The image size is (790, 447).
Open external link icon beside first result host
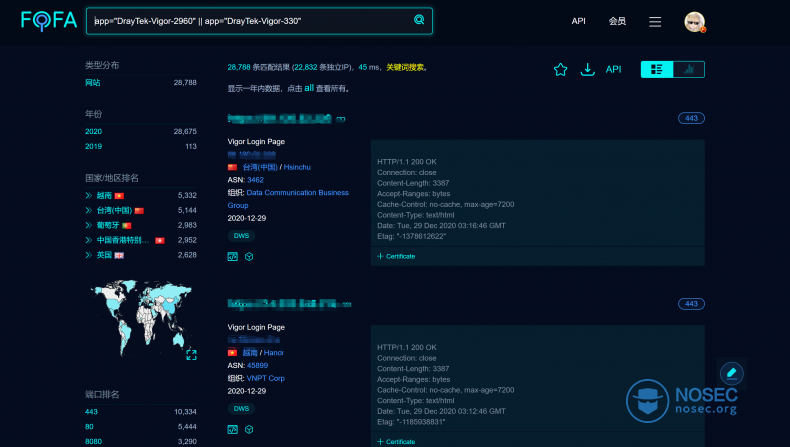[x=341, y=119]
